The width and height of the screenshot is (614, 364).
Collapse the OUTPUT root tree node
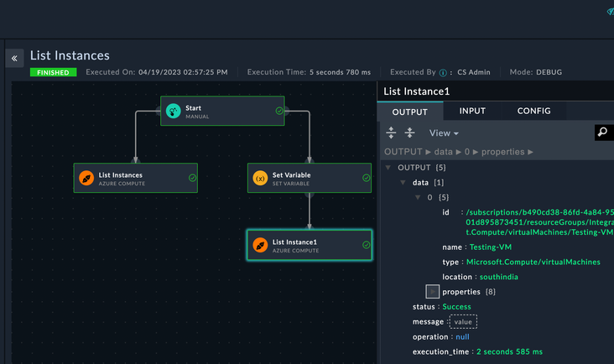click(388, 168)
